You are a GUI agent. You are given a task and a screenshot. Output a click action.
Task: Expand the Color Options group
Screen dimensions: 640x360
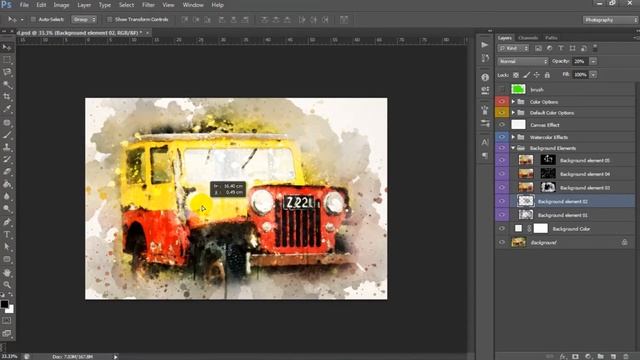click(513, 102)
